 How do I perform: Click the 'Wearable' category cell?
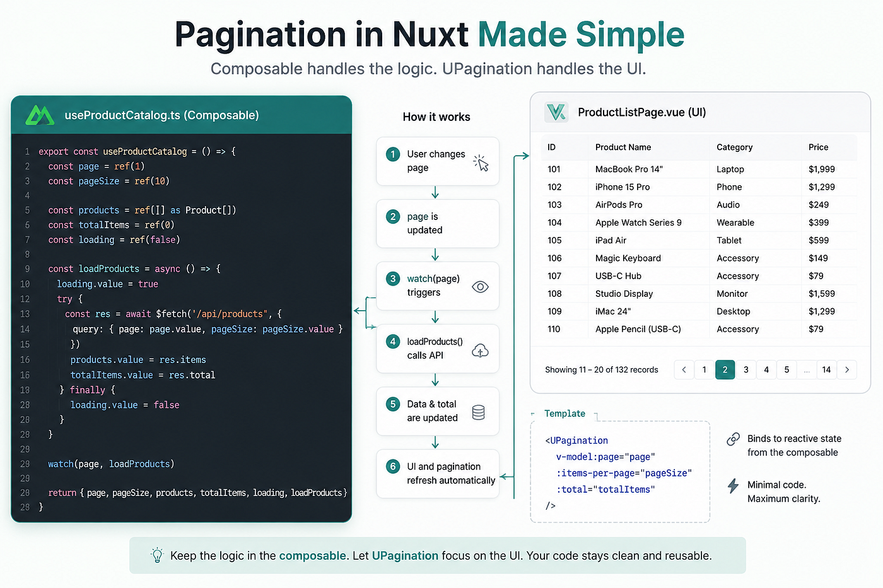coord(735,222)
